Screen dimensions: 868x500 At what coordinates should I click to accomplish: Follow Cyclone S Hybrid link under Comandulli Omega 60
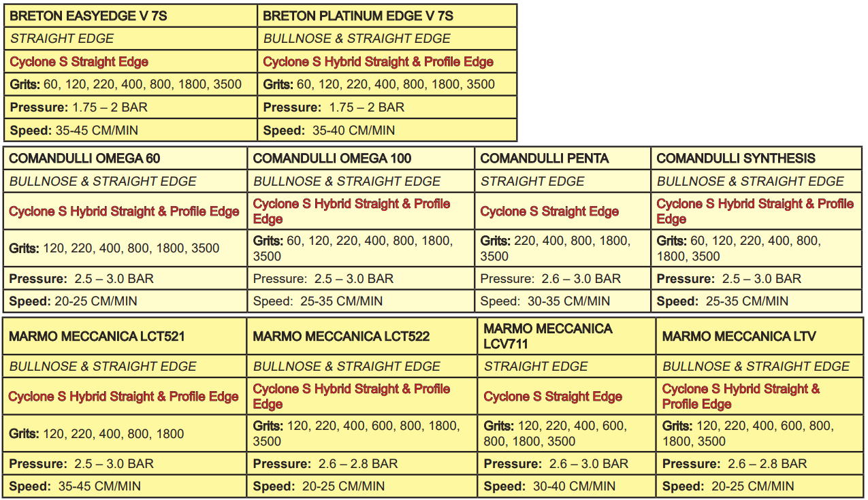click(x=124, y=212)
